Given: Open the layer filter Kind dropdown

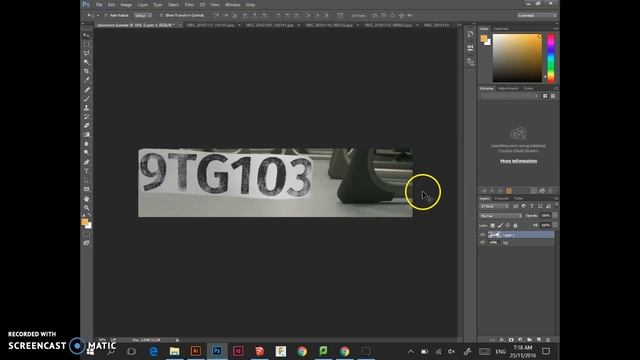Looking at the screenshot, I should point(494,206).
